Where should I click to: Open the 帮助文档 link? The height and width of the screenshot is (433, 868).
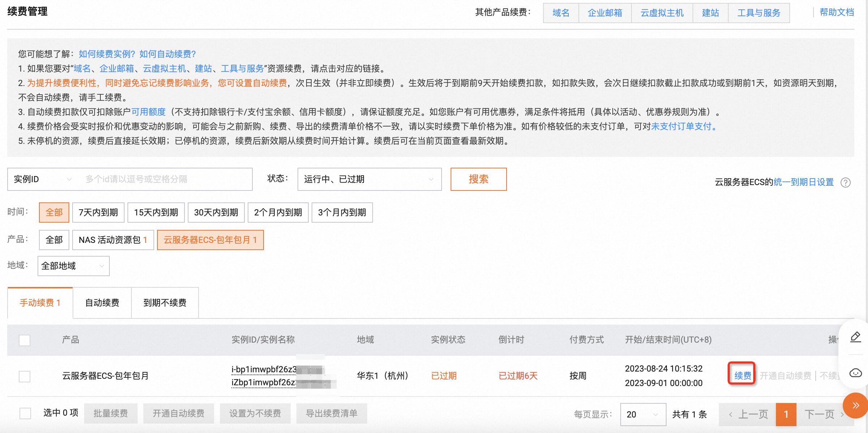[x=836, y=12]
